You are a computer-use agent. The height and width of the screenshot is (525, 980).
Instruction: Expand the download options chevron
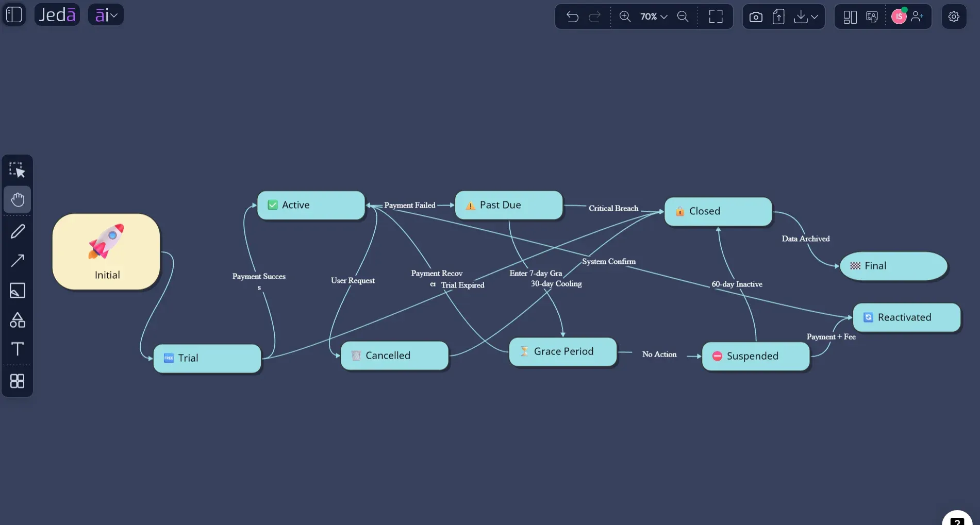(815, 17)
